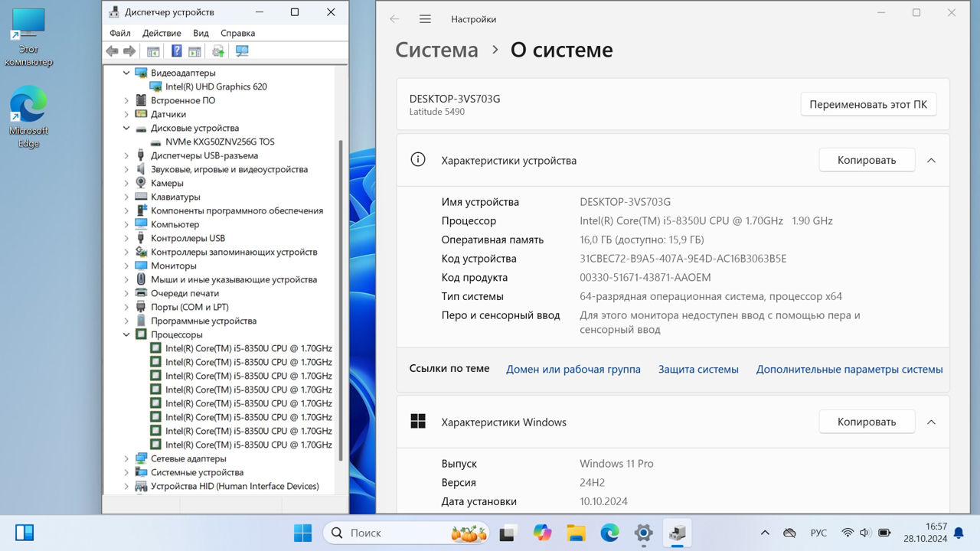Select Порты (COM и LPT) item
Image resolution: width=980 pixels, height=551 pixels.
pyautogui.click(x=189, y=307)
